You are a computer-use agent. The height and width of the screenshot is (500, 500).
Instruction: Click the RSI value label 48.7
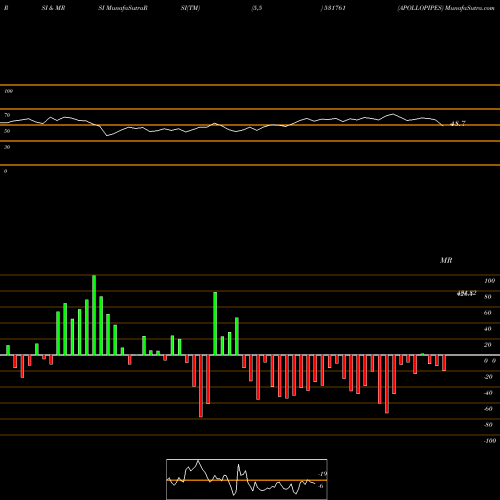458,124
